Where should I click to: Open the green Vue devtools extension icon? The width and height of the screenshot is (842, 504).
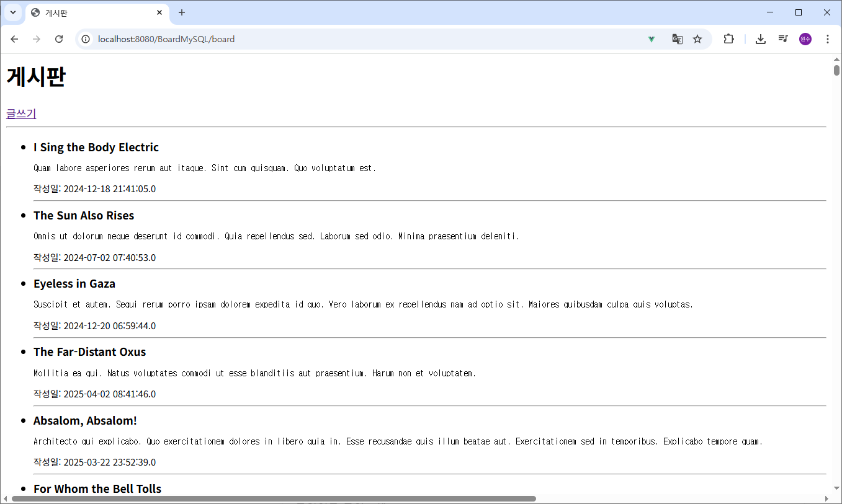(x=652, y=39)
